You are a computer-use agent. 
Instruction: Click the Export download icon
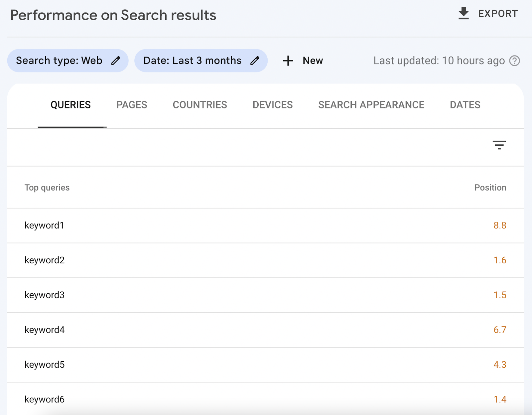click(464, 14)
